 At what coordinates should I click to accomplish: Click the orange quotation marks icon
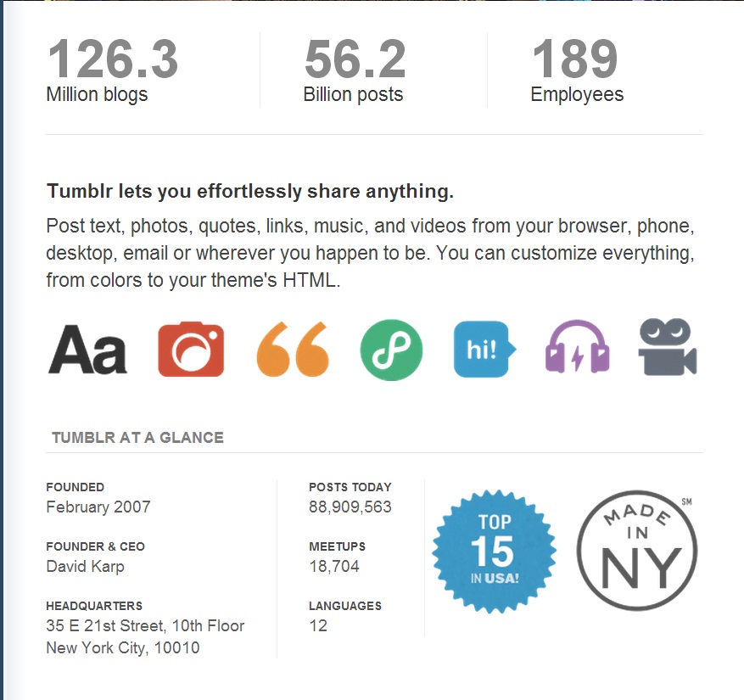point(293,350)
